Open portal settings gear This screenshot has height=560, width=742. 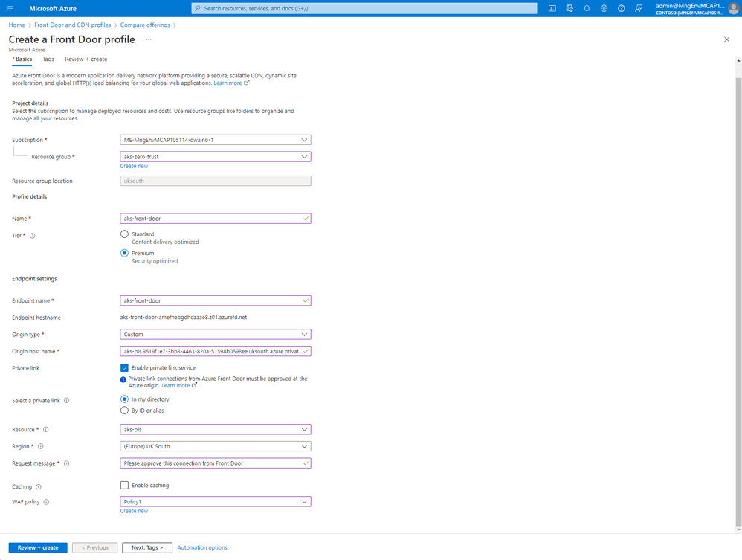604,8
